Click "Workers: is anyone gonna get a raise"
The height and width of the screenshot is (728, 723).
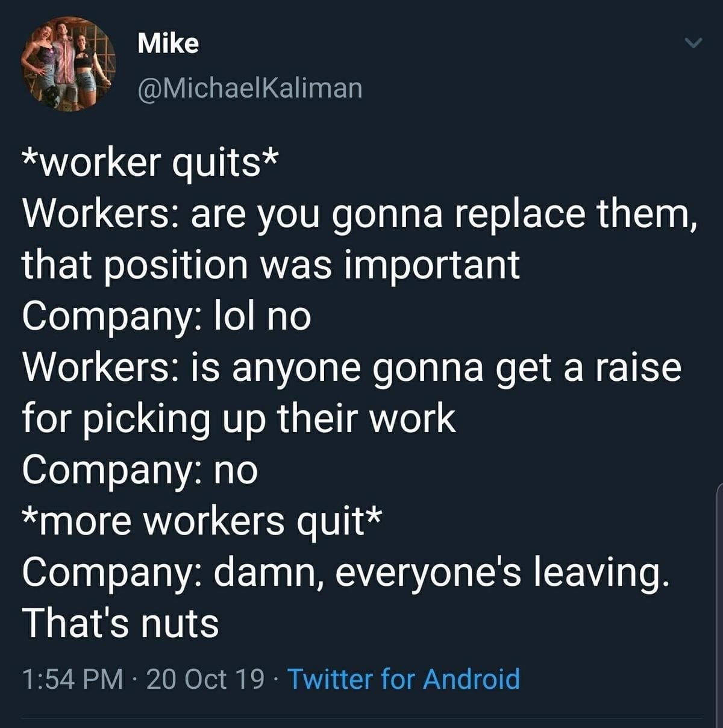352,367
